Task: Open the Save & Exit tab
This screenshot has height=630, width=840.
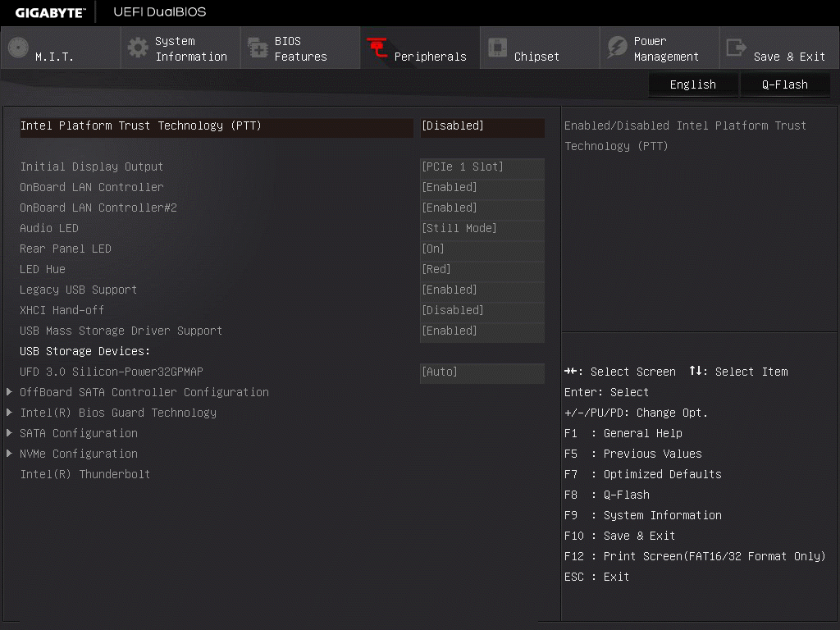Action: (x=779, y=48)
